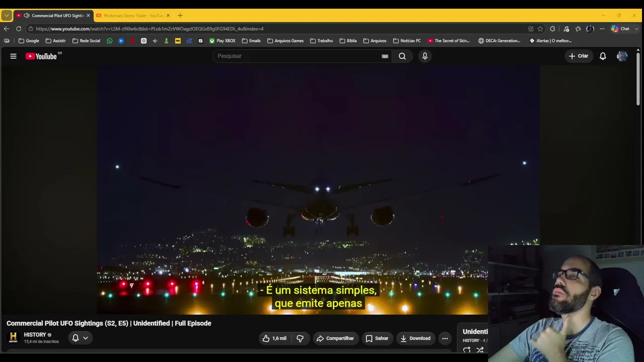This screenshot has width=644, height=362.
Task: Open the Arquivos Games bookmarks folder
Action: 285,41
